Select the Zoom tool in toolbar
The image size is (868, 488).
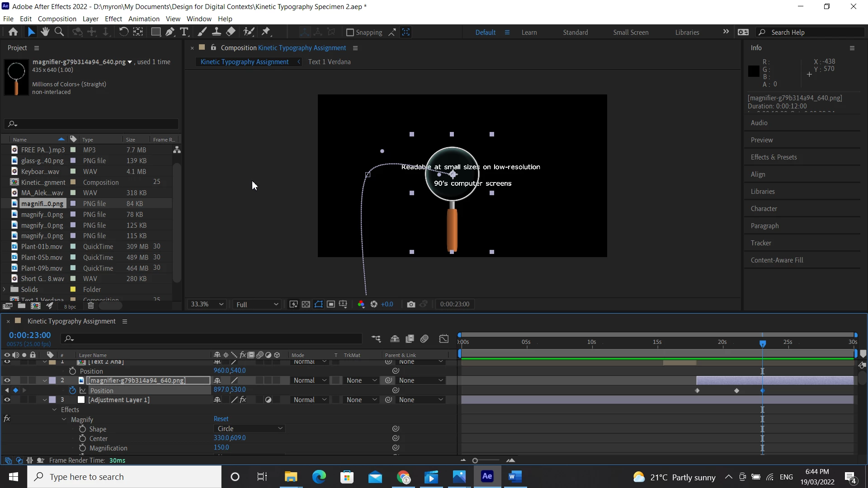pos(59,32)
